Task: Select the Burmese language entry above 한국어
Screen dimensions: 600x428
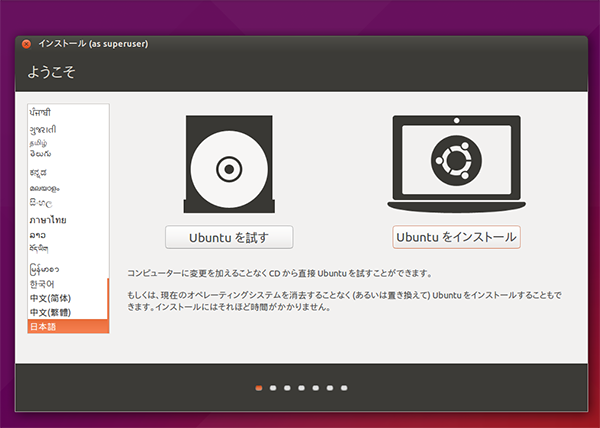Action: (67, 269)
